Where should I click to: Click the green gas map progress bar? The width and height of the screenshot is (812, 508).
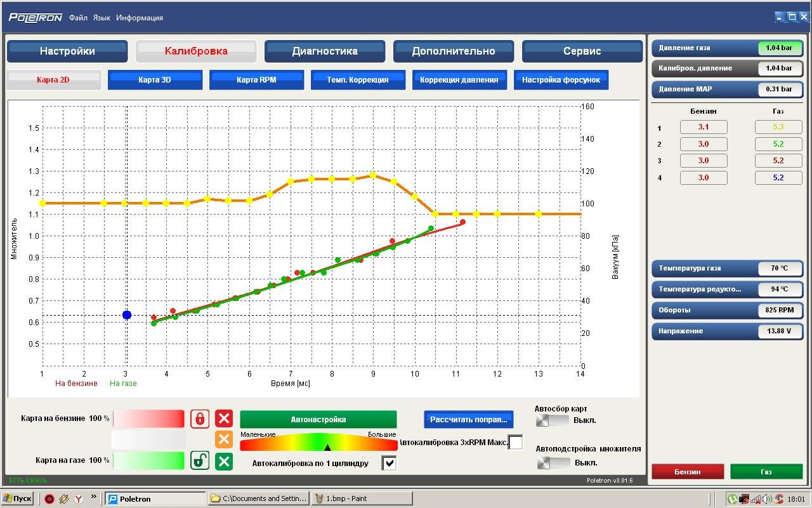[x=148, y=461]
